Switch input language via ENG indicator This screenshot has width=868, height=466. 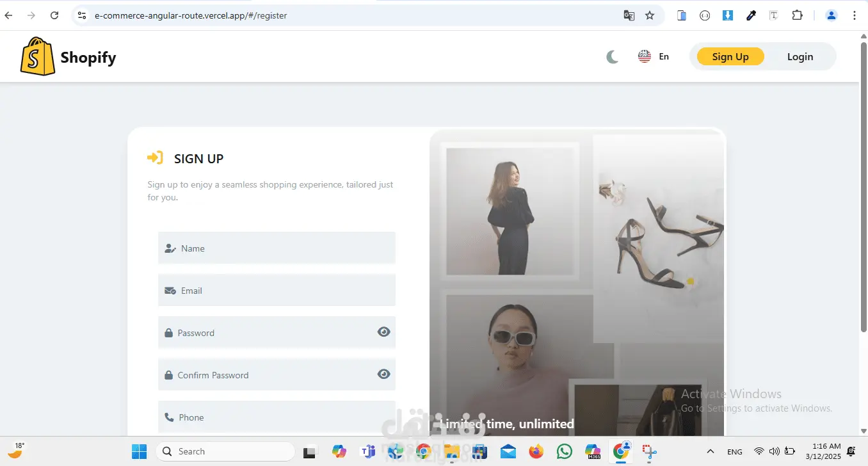point(735,452)
